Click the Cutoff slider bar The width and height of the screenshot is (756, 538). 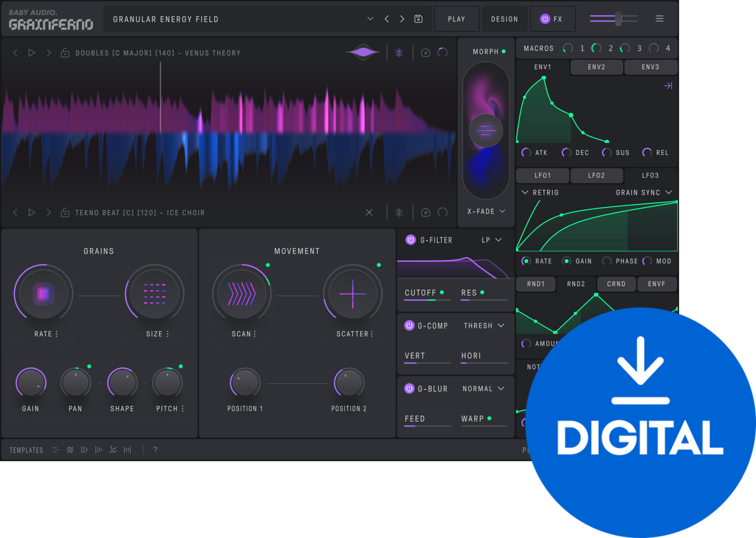[x=428, y=300]
